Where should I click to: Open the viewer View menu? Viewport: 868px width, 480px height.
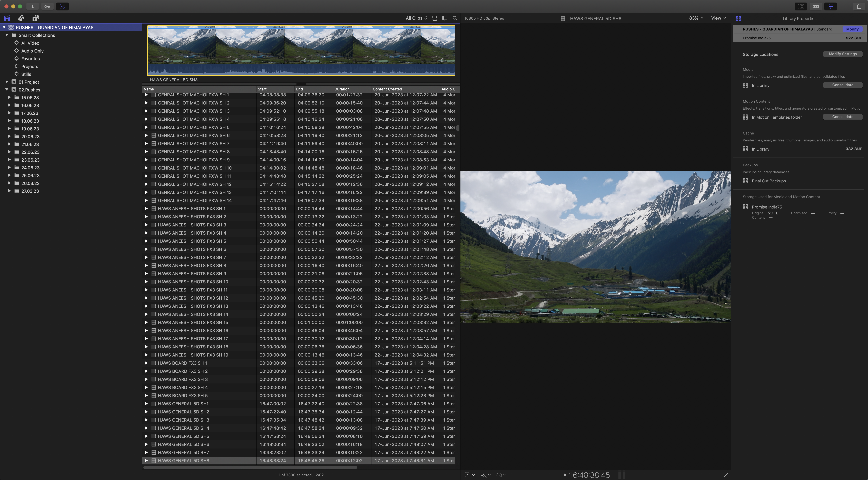tap(718, 18)
